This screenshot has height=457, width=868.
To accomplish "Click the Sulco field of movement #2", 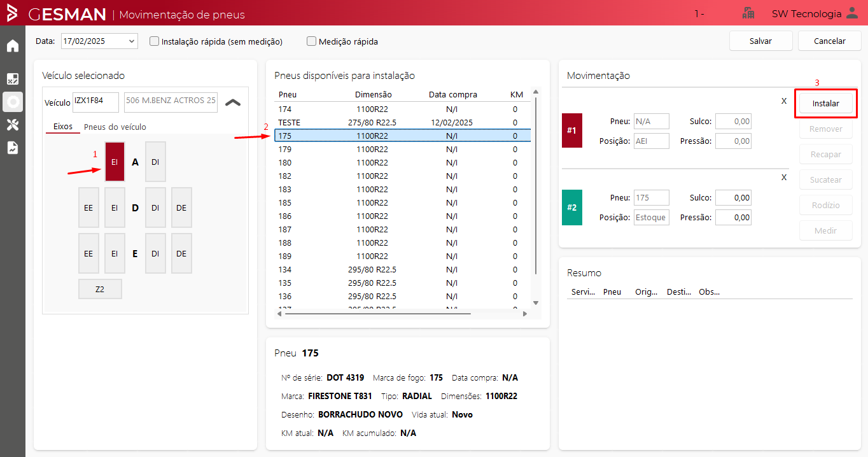I will tap(733, 197).
